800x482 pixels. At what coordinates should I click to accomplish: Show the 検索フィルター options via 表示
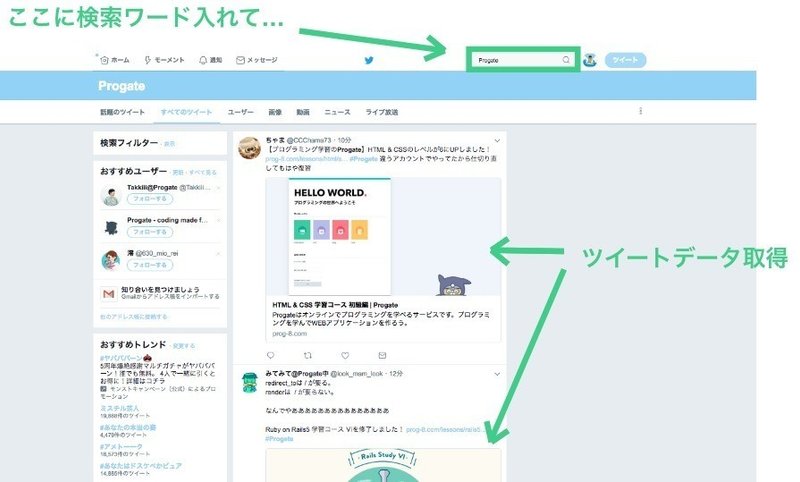pos(169,144)
